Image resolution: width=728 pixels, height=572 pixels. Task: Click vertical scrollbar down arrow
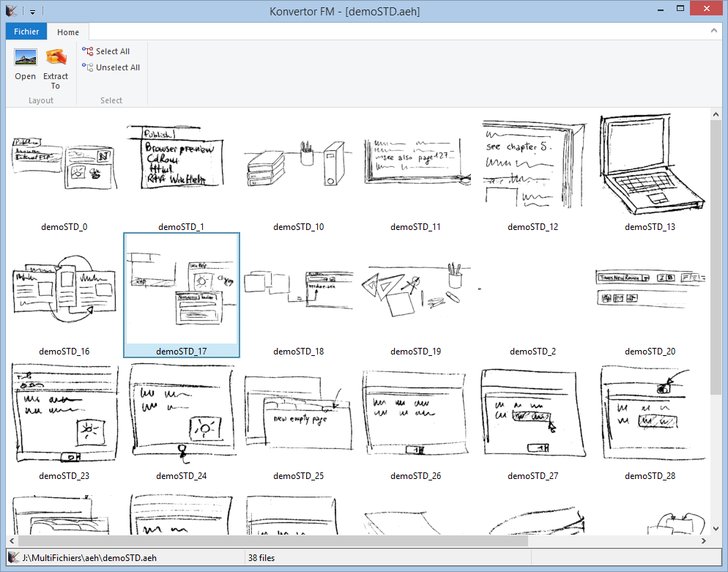pyautogui.click(x=716, y=529)
